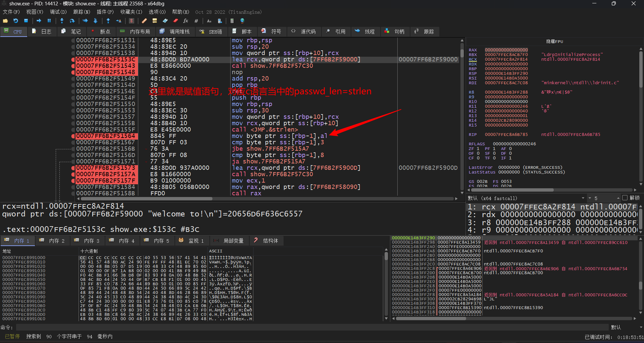Click the stack panel horizontal scrollbar thumb

(431, 318)
